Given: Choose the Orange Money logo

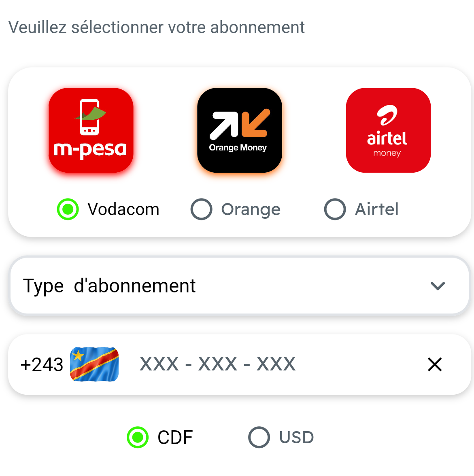Looking at the screenshot, I should 239,130.
